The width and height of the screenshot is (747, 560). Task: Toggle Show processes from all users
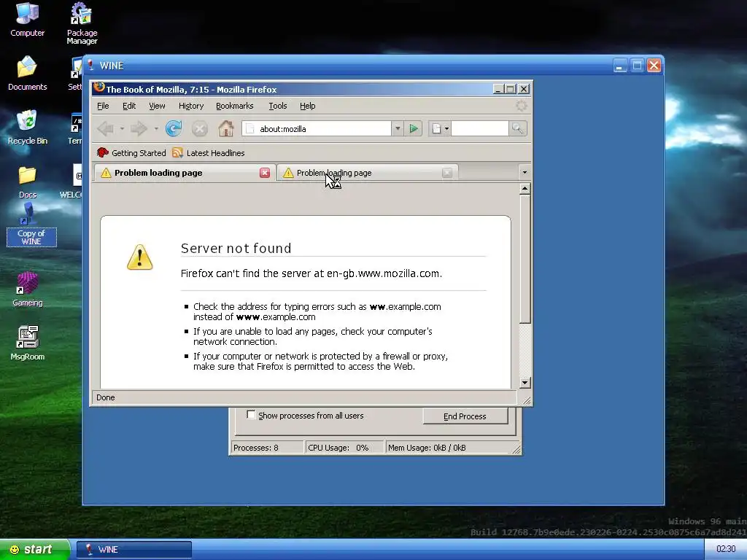pyautogui.click(x=251, y=415)
